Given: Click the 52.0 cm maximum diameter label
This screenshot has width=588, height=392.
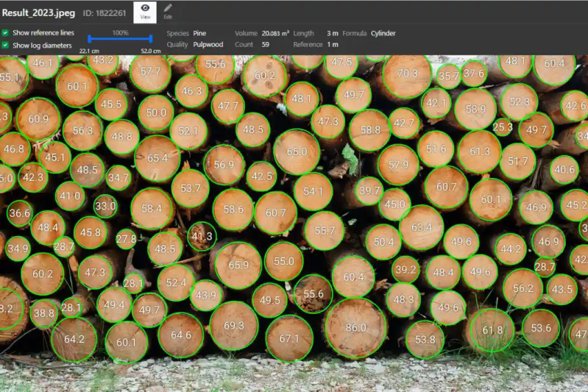Looking at the screenshot, I should coord(151,51).
